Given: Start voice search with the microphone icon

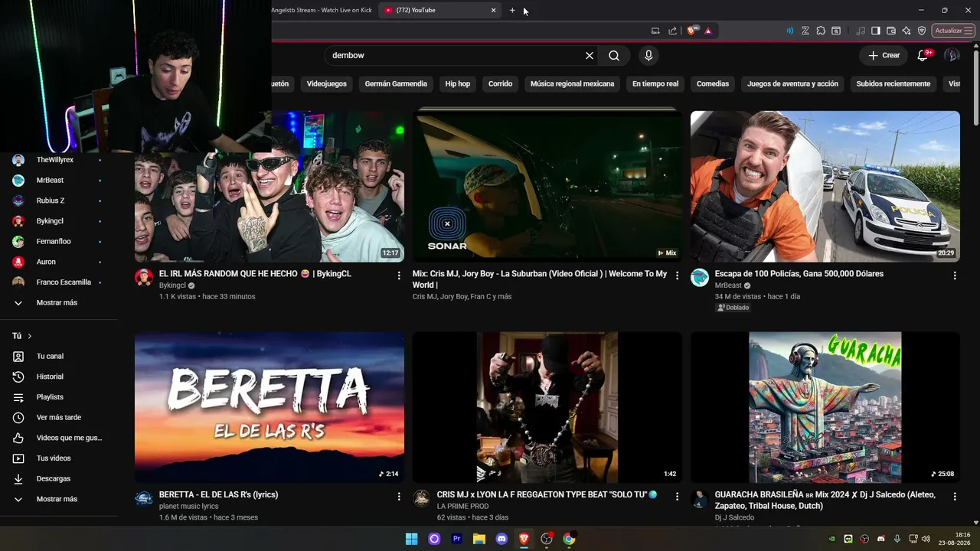Looking at the screenshot, I should click(x=648, y=56).
